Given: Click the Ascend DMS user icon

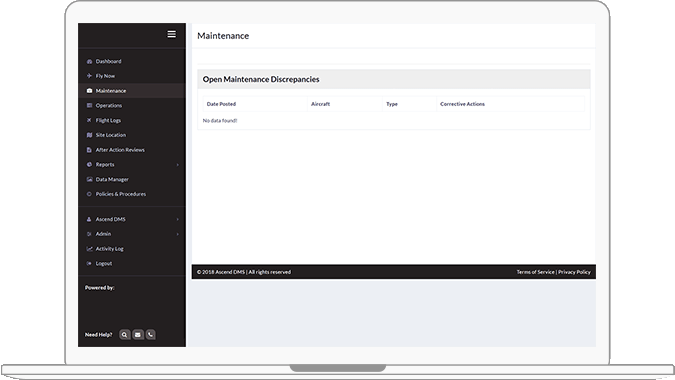Looking at the screenshot, I should click(x=89, y=219).
